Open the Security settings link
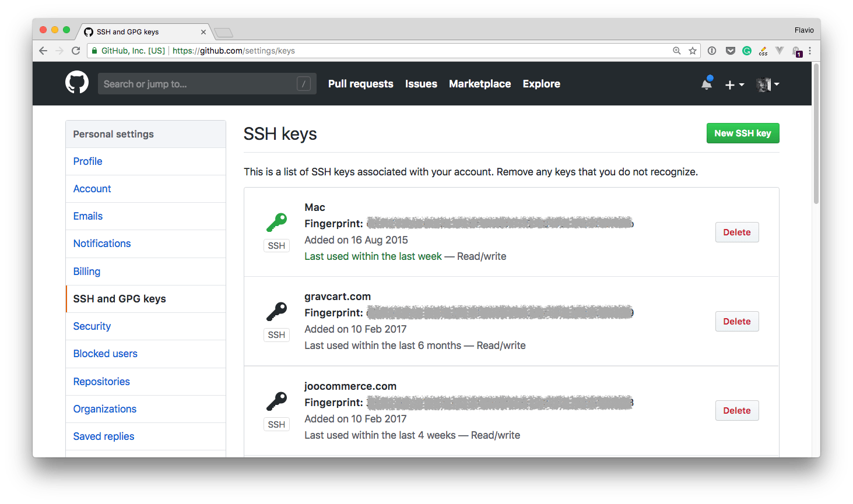Image resolution: width=853 pixels, height=504 pixels. tap(92, 326)
